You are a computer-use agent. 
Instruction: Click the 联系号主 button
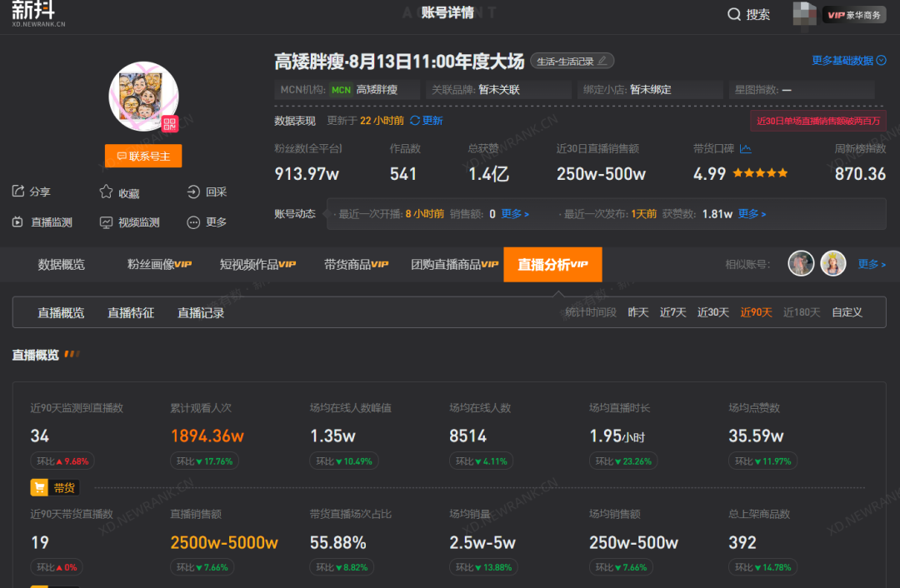click(143, 156)
